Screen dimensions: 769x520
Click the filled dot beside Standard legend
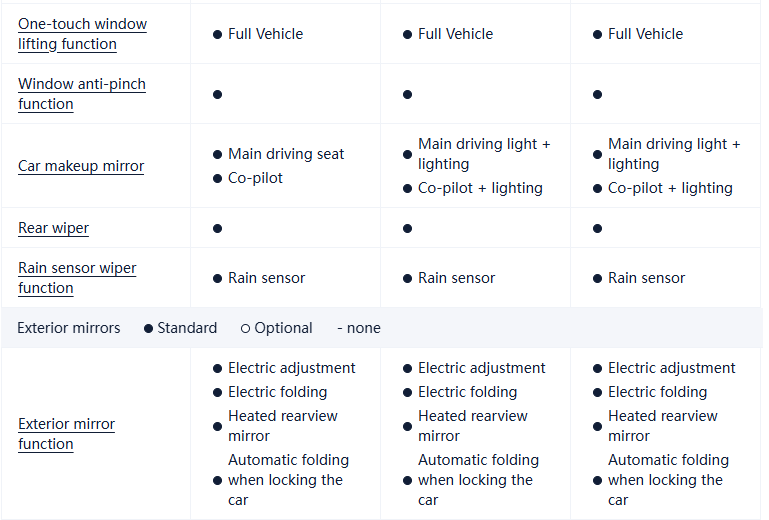point(149,328)
